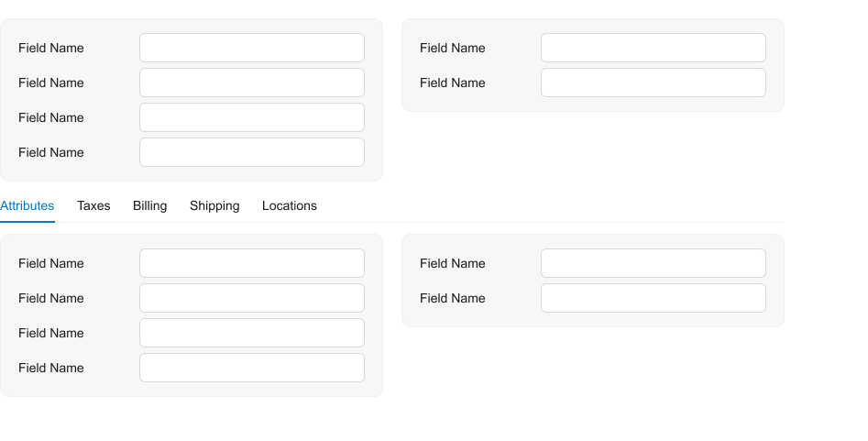
Task: Show the Locations tab
Action: click(289, 206)
